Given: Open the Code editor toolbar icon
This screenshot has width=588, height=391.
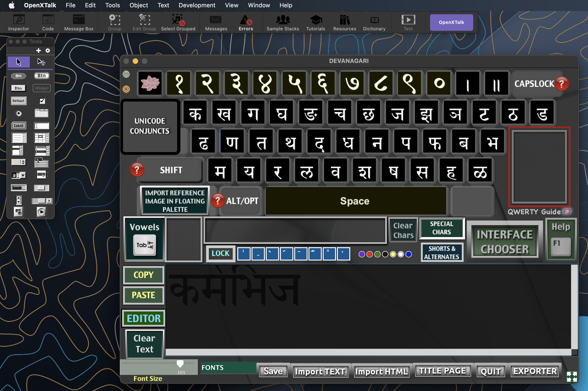Looking at the screenshot, I should [x=48, y=23].
